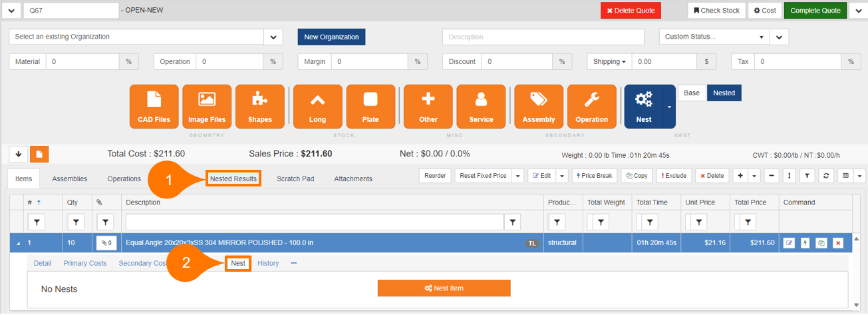Screen dimensions: 868x315
Task: Open the Shipping type dropdown
Action: click(x=609, y=62)
